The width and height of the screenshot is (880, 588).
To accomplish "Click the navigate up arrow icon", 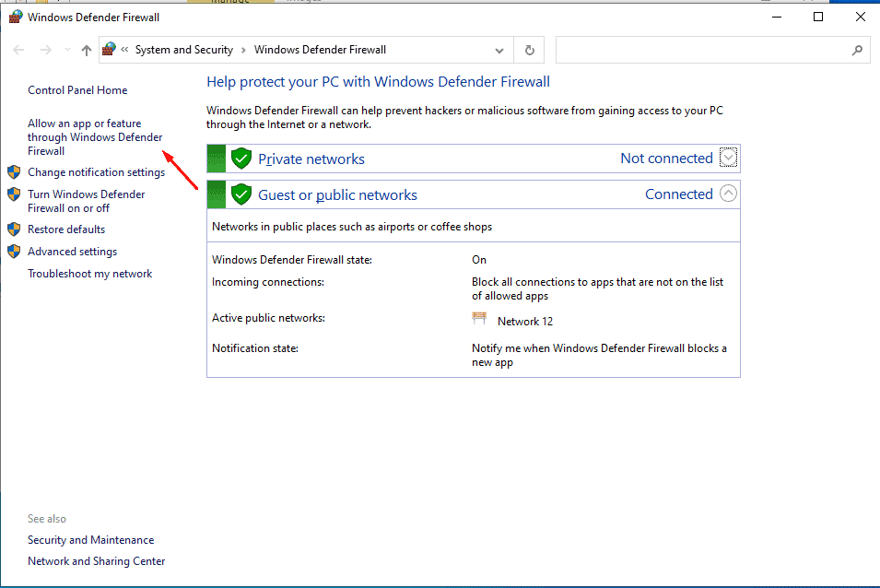I will point(86,50).
